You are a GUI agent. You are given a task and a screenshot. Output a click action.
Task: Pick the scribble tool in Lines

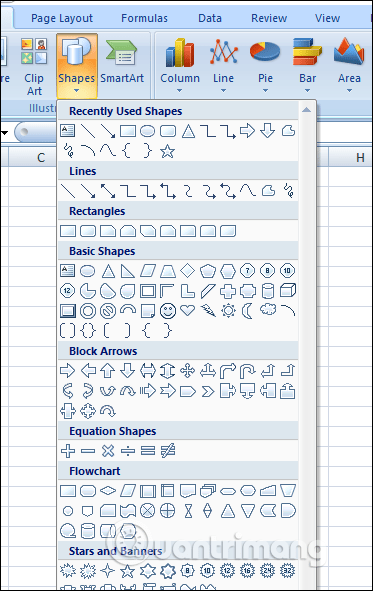(288, 191)
